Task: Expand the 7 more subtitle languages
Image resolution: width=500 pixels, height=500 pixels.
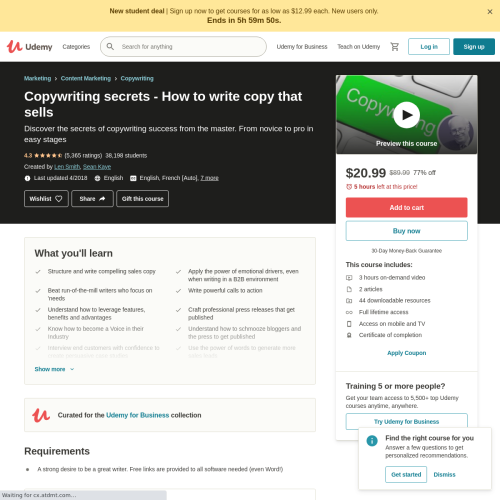Action: point(209,178)
